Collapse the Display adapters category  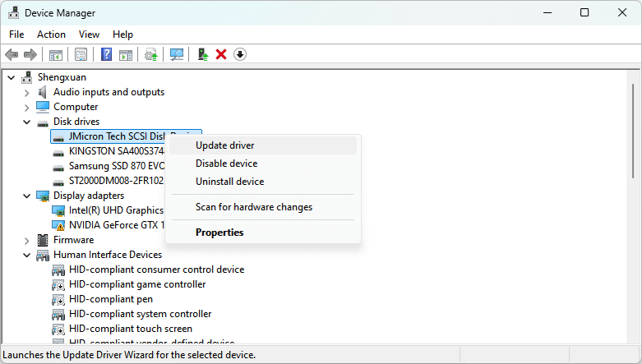(x=26, y=196)
